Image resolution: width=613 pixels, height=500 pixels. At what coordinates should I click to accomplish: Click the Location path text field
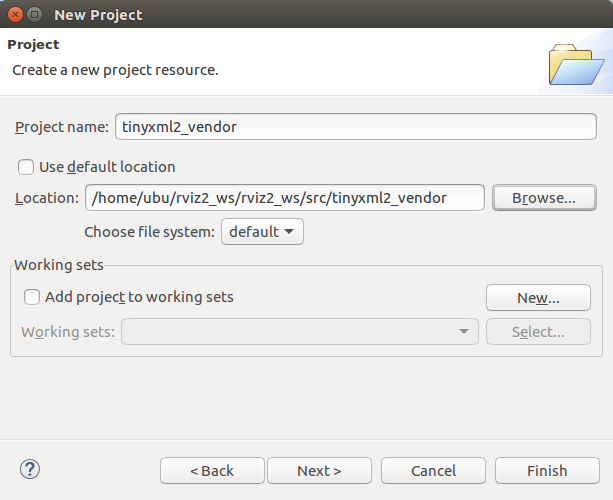tap(285, 198)
